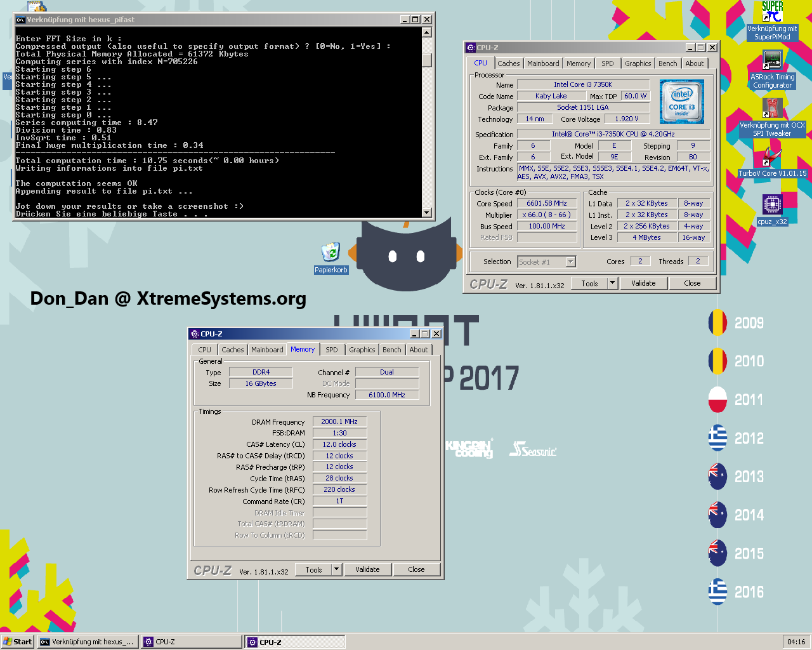The image size is (812, 650).
Task: Maximize the hexus_pifast console window
Action: [x=416, y=20]
